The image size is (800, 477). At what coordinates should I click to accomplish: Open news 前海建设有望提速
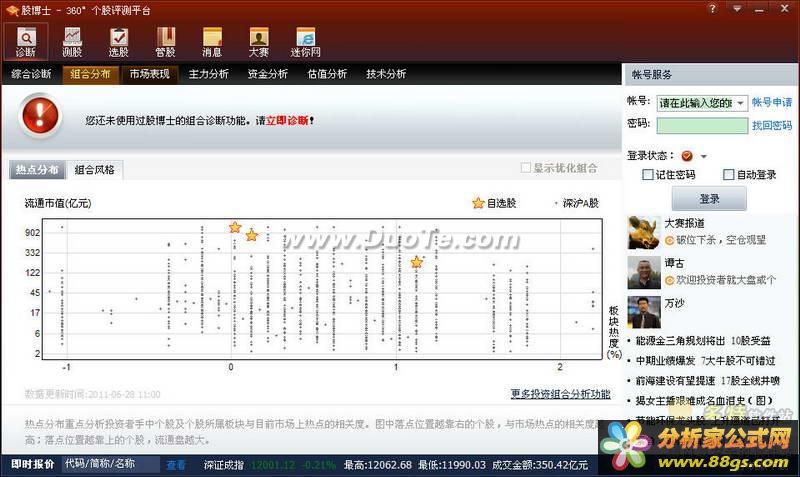pos(708,381)
